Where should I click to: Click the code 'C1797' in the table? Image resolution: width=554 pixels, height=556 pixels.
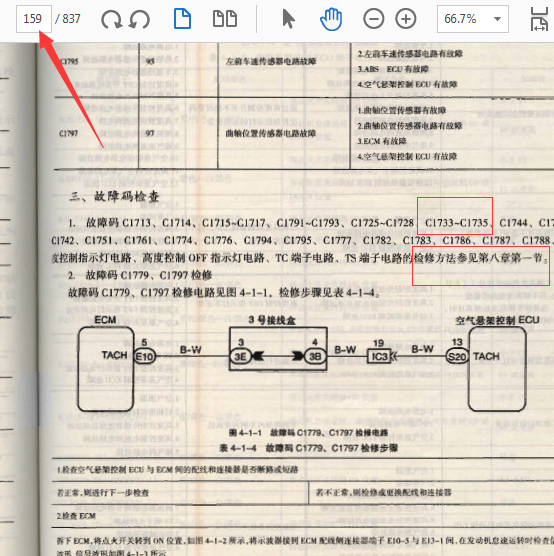tap(68, 134)
